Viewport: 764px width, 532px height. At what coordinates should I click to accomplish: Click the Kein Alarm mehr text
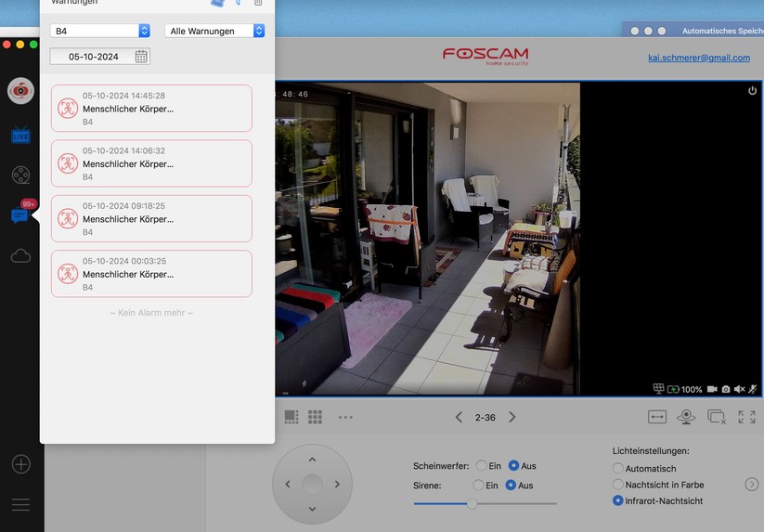[x=151, y=313]
